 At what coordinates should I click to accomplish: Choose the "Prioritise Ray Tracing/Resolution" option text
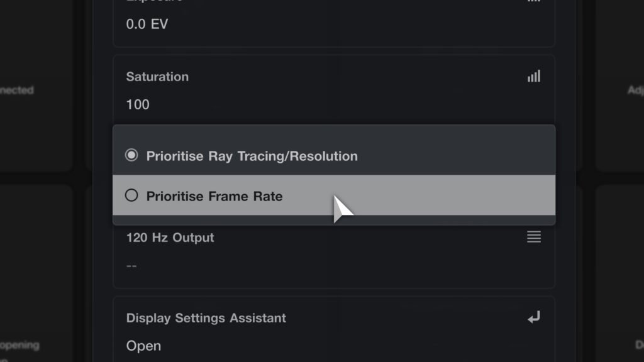pos(252,156)
